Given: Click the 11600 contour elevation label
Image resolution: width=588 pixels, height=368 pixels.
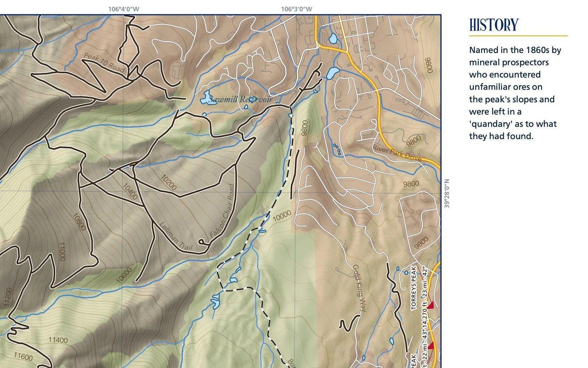Looking at the screenshot, I should pos(24,356).
